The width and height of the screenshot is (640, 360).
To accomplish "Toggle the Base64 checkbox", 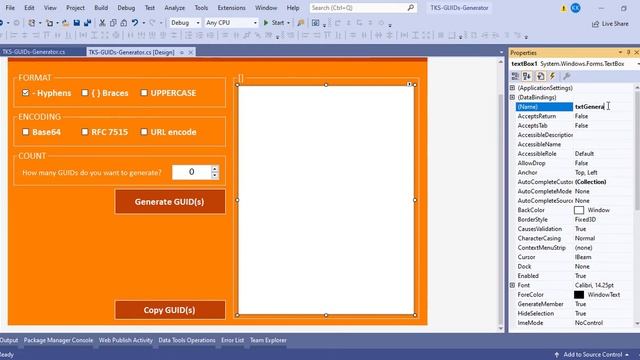I will pyautogui.click(x=25, y=131).
